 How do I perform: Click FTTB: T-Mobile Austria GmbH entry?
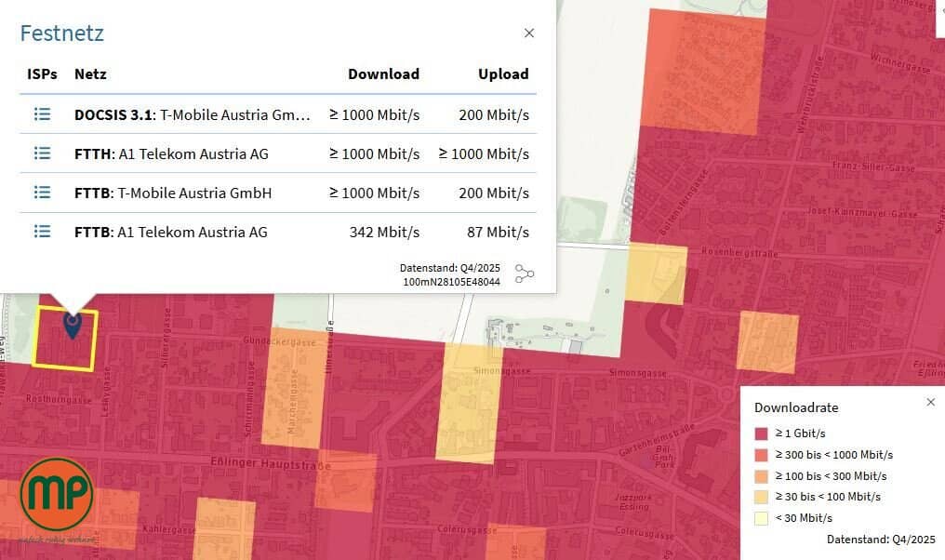coord(173,193)
